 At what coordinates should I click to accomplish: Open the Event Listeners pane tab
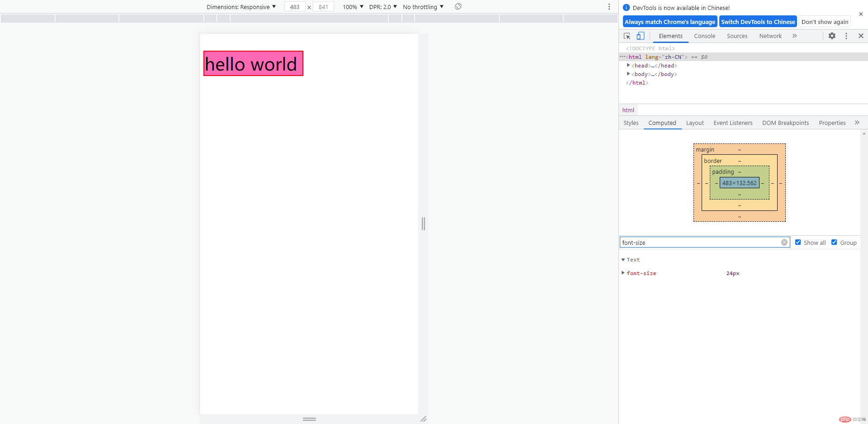coord(733,123)
